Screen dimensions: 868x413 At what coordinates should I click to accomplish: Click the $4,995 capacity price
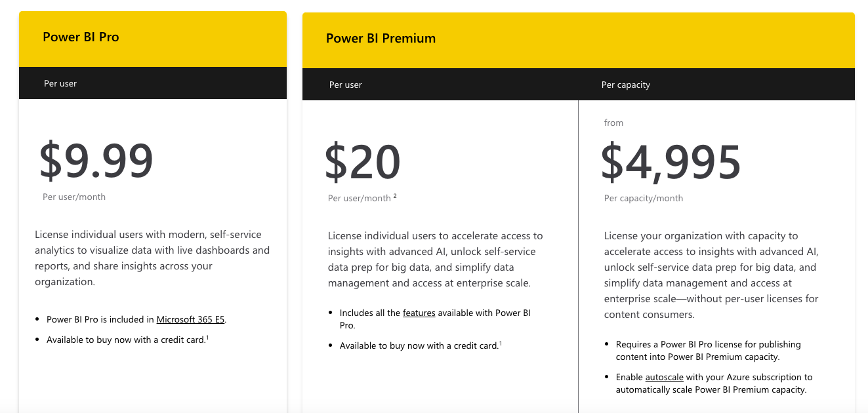pos(671,163)
